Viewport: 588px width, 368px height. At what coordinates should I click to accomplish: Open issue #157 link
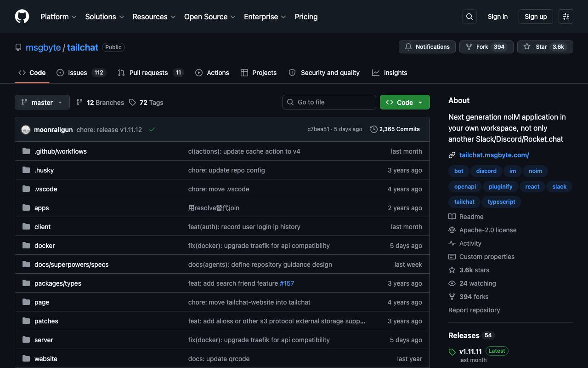pyautogui.click(x=287, y=283)
